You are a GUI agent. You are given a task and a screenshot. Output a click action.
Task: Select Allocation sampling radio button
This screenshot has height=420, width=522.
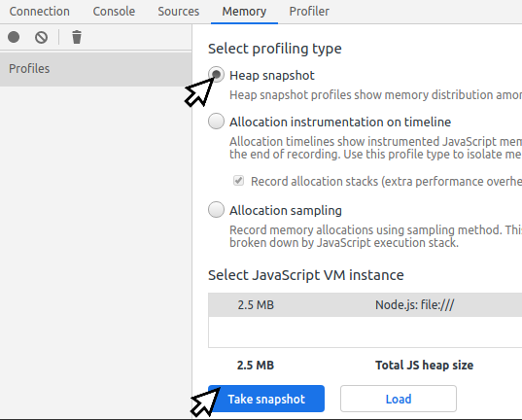tap(217, 210)
